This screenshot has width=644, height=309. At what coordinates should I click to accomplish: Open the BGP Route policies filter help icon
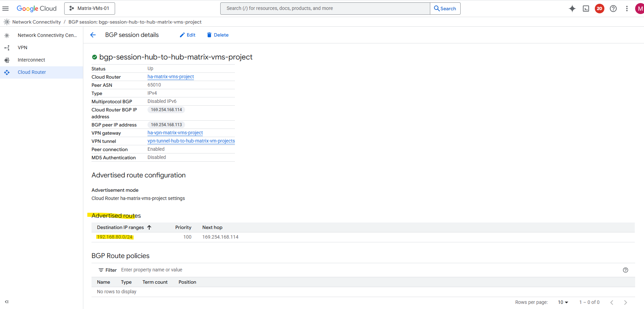point(626,270)
